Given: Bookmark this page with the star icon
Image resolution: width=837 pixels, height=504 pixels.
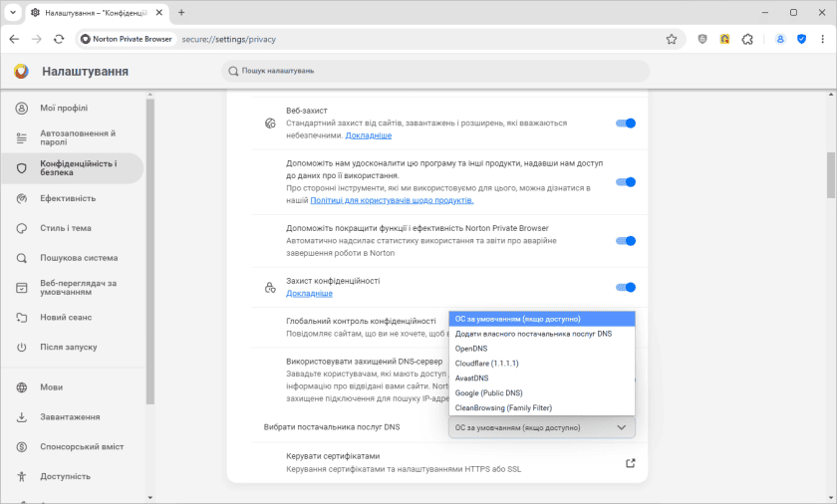Looking at the screenshot, I should point(672,39).
